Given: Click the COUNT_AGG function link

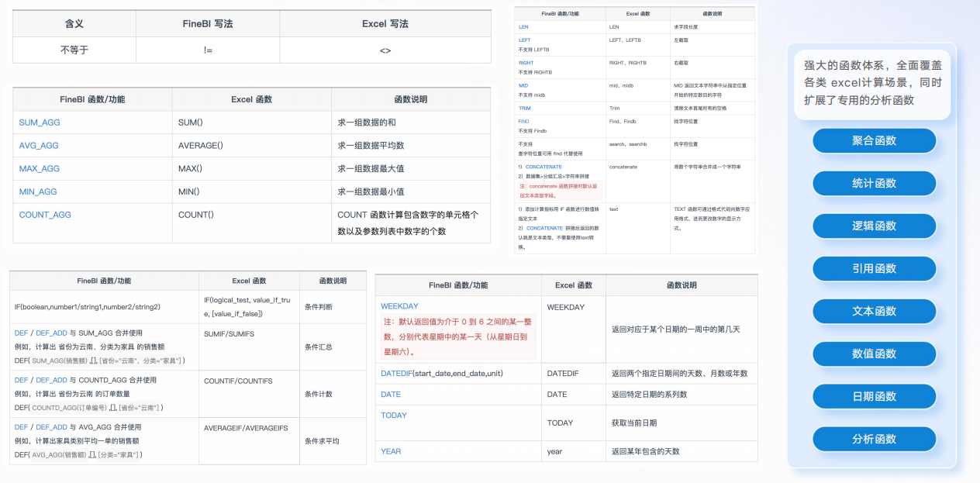Looking at the screenshot, I should coord(45,215).
